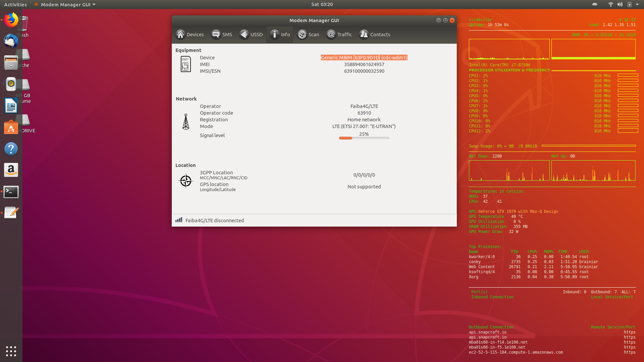Click the Devices menu item
Screen dimensions: 644x362
(x=191, y=34)
